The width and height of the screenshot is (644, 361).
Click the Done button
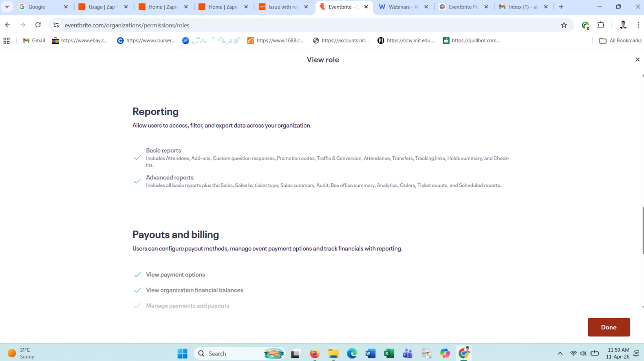pyautogui.click(x=608, y=327)
